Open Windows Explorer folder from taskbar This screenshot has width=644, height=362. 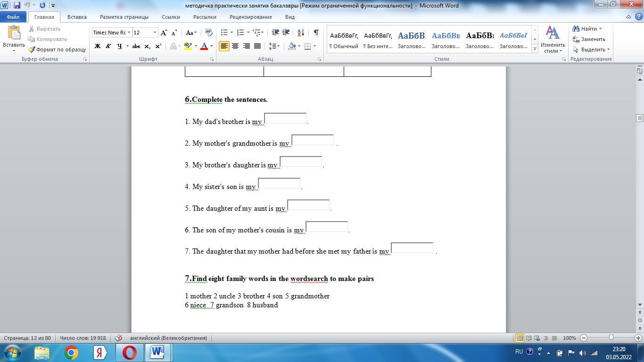42,353
